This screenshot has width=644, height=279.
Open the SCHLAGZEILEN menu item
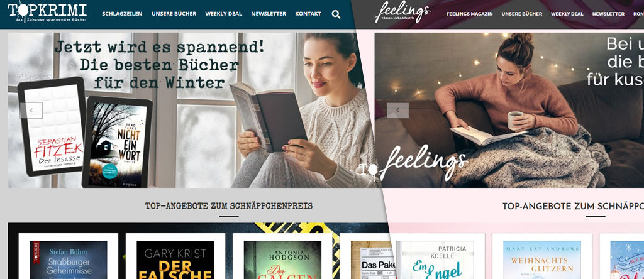pos(122,14)
